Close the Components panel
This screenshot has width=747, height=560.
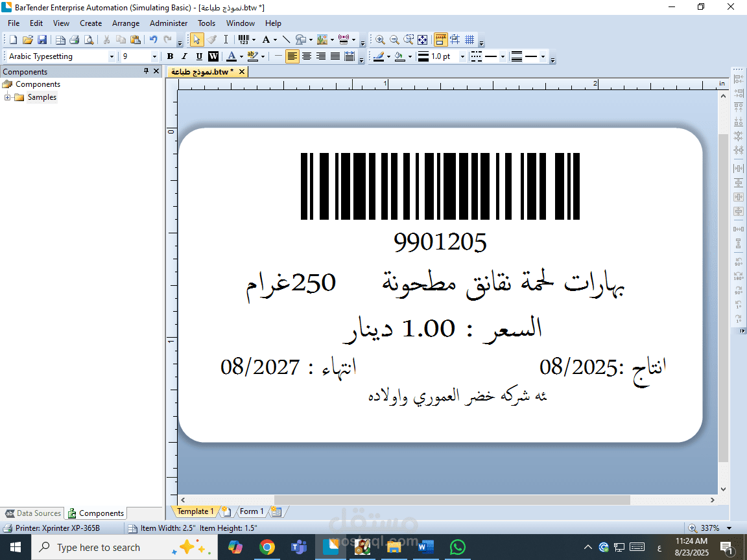coord(156,71)
